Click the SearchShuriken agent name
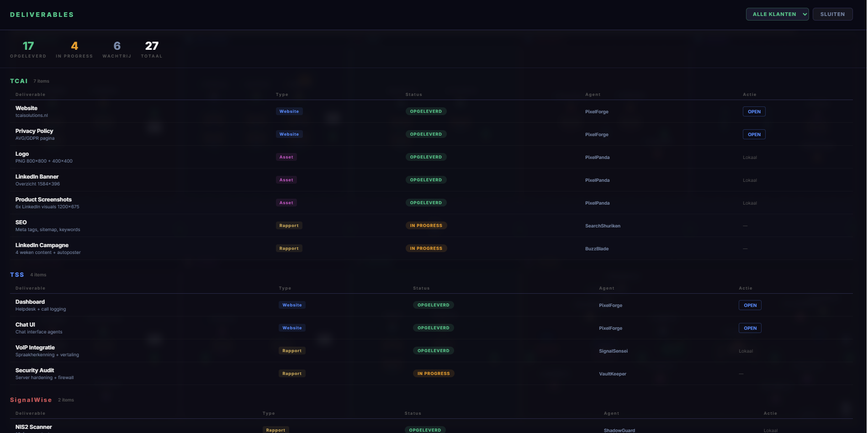 pyautogui.click(x=603, y=226)
